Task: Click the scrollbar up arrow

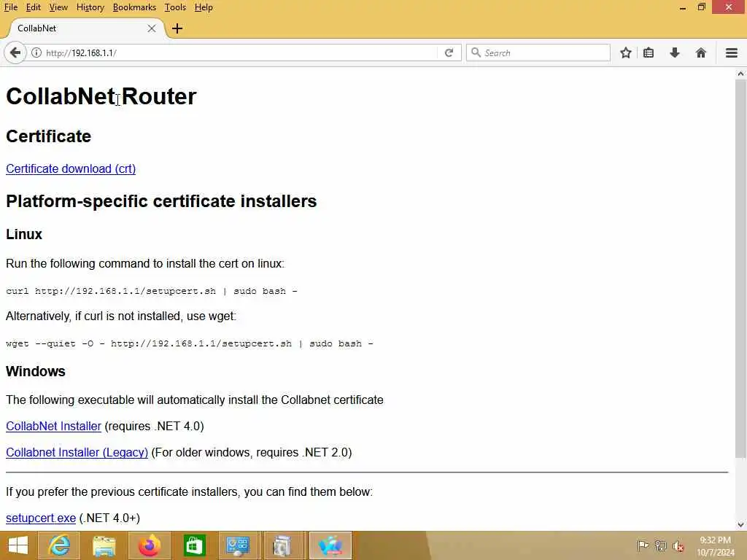Action: point(740,74)
